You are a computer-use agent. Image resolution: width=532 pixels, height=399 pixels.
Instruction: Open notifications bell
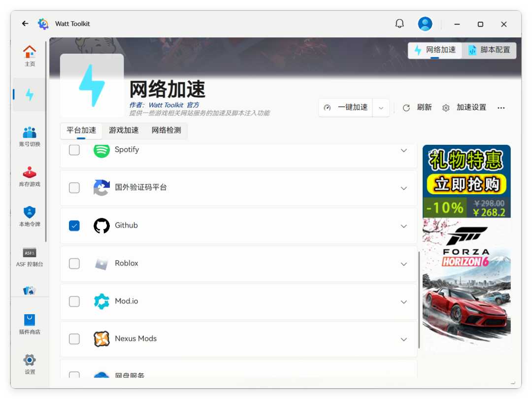coord(399,24)
